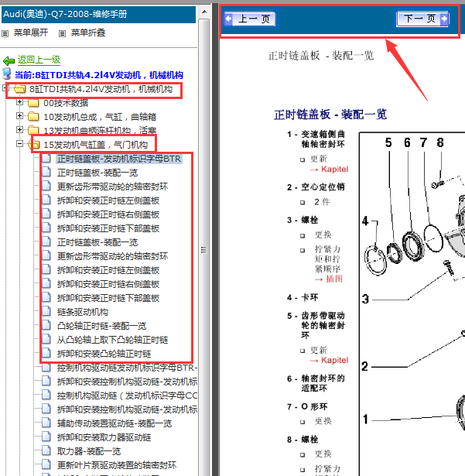The image size is (465, 476).
Task: Select the 13发动机曲柄连杆机构，活塞 folder
Action: [x=100, y=131]
